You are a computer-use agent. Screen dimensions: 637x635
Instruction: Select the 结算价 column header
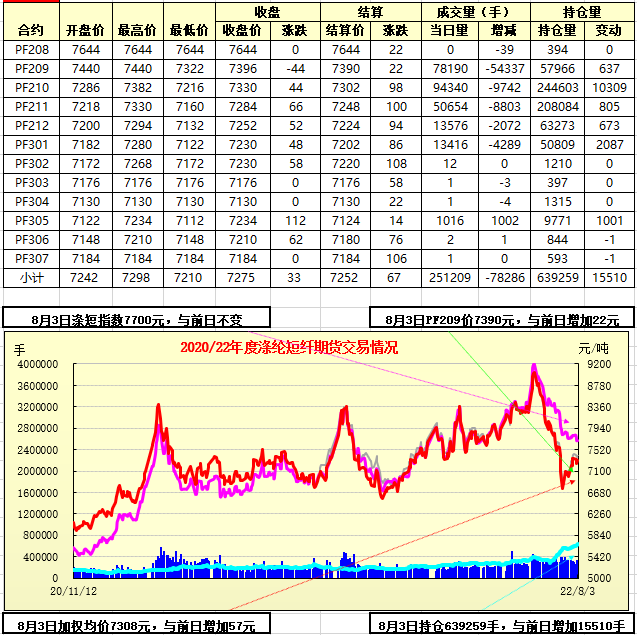(344, 30)
